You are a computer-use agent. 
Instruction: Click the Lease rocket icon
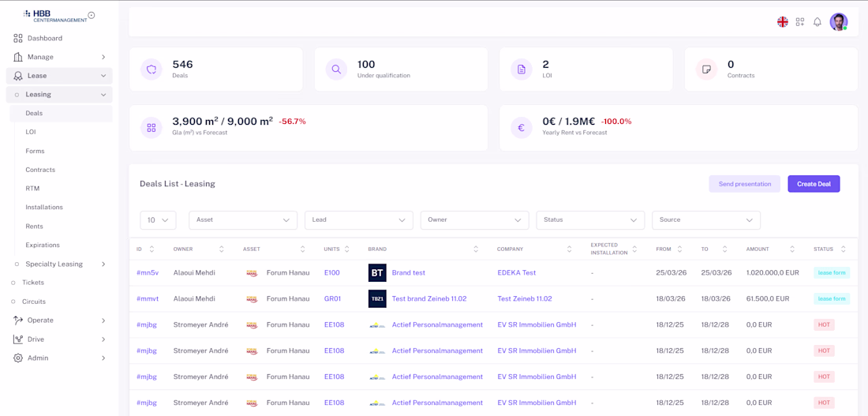(18, 76)
